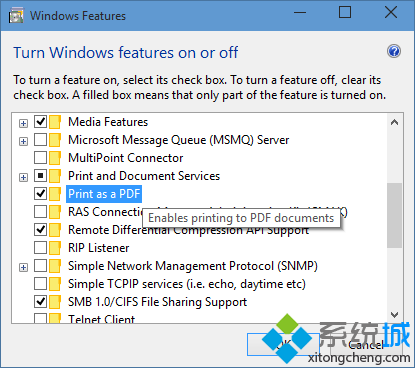Click the folder icon beside Print as a PDF
The width and height of the screenshot is (415, 368).
pos(55,194)
